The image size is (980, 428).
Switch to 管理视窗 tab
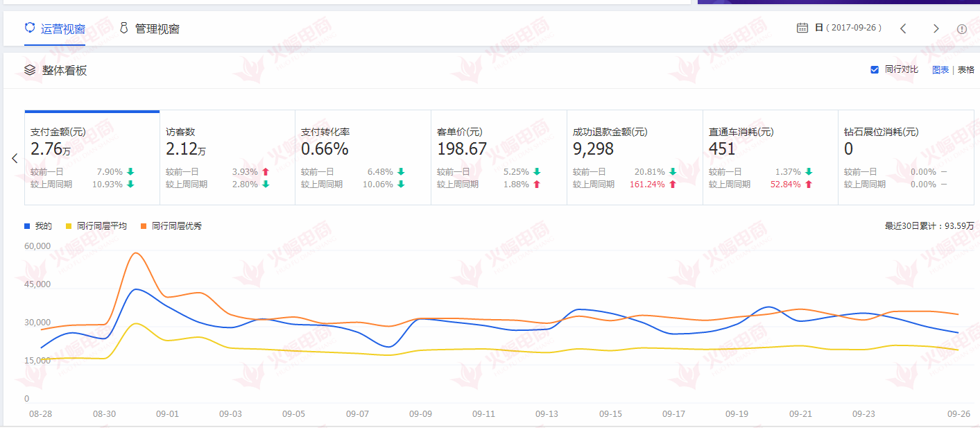[x=157, y=29]
